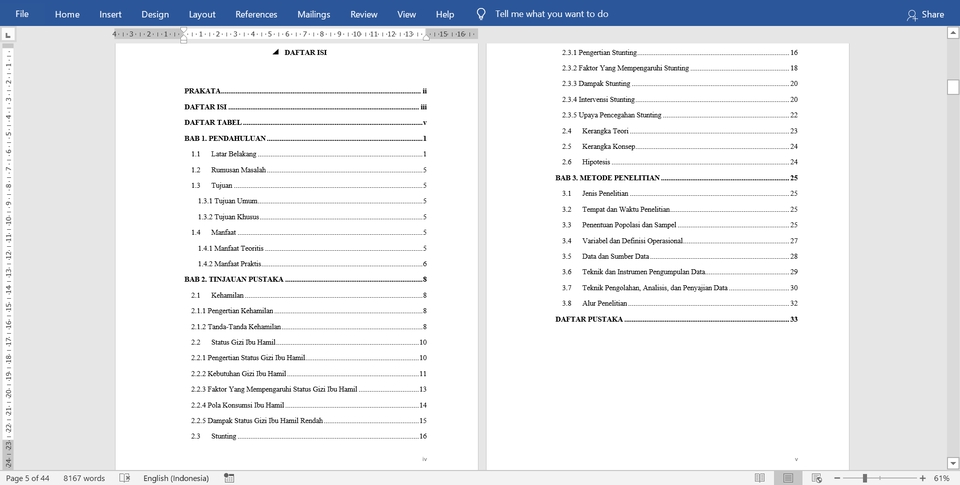The width and height of the screenshot is (960, 485).
Task: Click the spelling proofing status icon
Action: [124, 478]
